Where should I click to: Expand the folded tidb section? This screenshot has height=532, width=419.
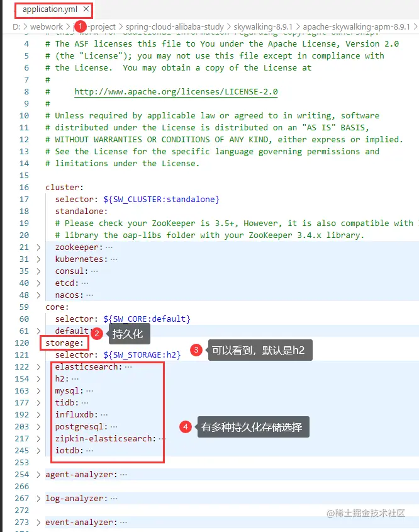[x=38, y=403]
